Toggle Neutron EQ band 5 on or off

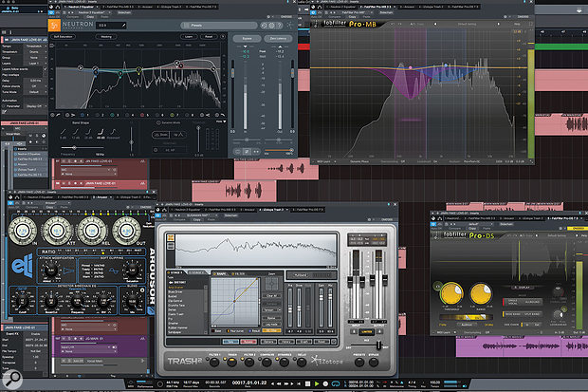(142, 115)
